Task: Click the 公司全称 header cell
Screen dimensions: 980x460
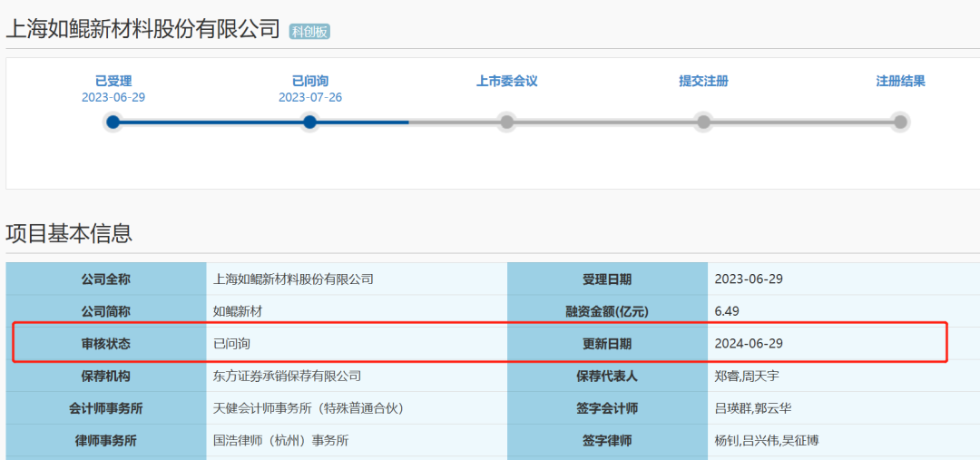Action: pyautogui.click(x=106, y=279)
